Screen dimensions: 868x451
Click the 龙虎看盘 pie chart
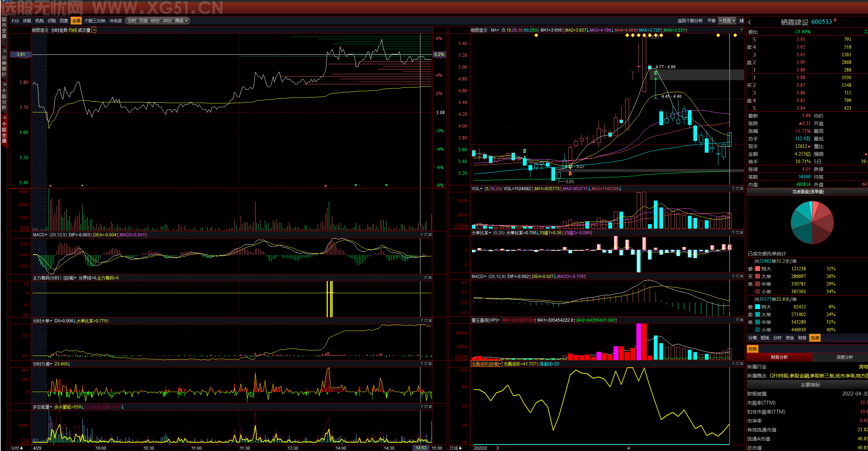[812, 222]
